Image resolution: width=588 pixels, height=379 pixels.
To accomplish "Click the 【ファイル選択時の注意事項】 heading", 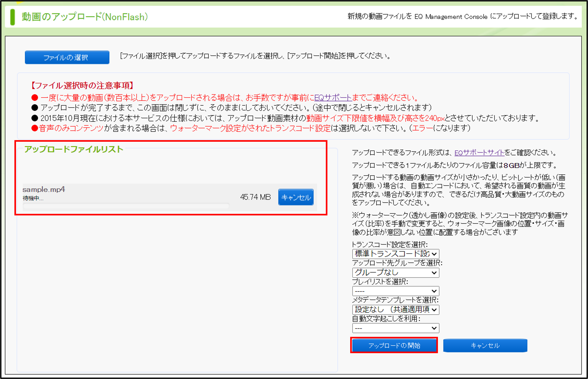I will coord(82,85).
